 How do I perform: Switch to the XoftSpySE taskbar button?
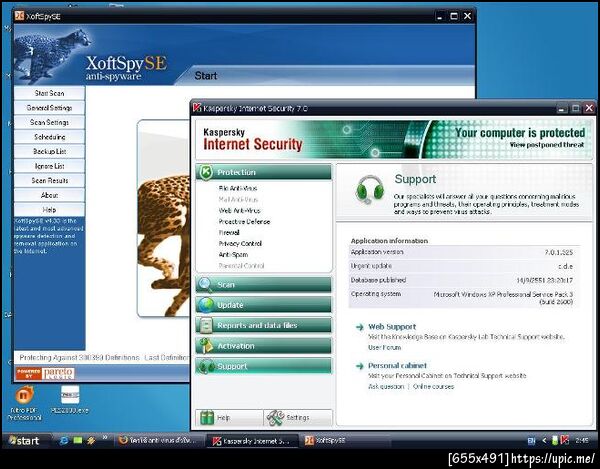(344, 441)
